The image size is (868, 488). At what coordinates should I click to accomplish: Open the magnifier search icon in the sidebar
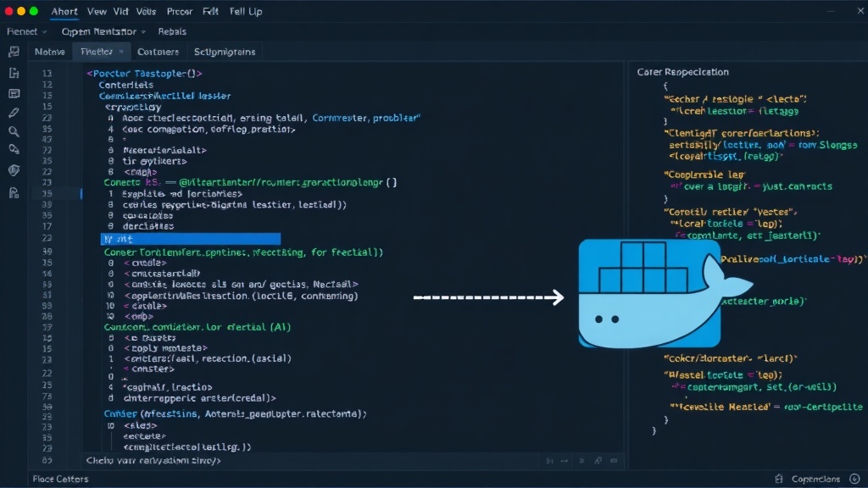click(14, 131)
